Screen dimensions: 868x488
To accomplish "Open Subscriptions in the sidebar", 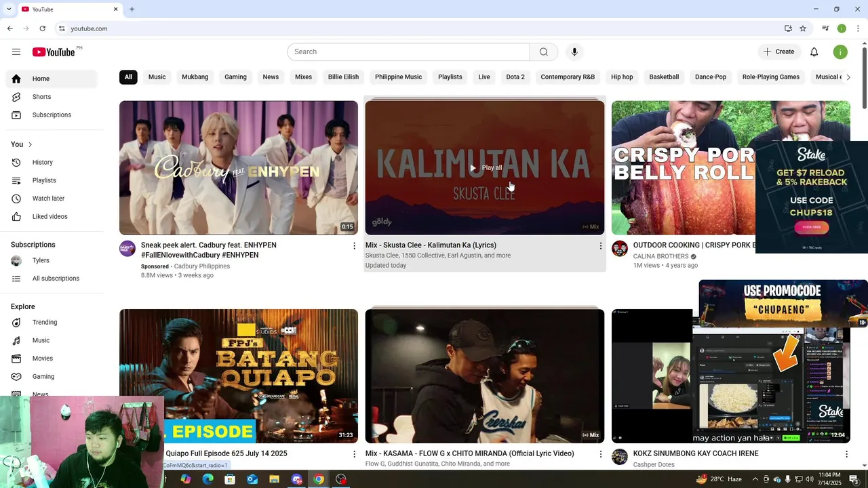I will 52,115.
